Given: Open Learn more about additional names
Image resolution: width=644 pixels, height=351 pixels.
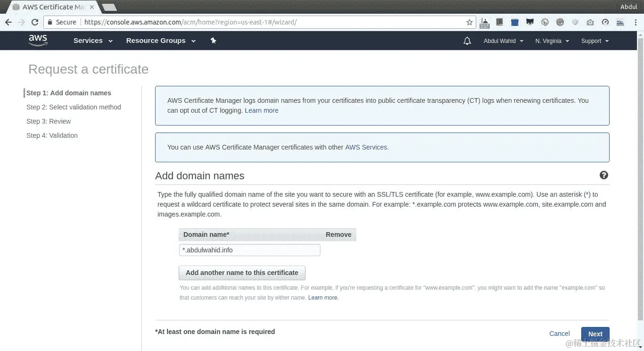Looking at the screenshot, I should point(323,298).
